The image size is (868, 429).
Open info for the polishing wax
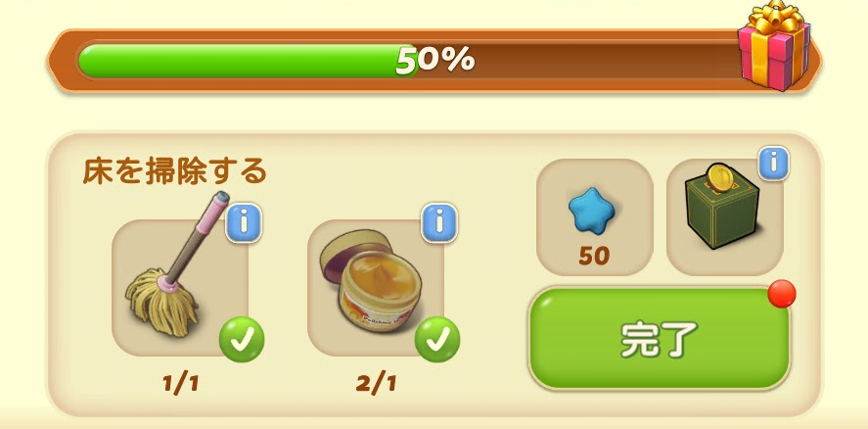coord(439,222)
